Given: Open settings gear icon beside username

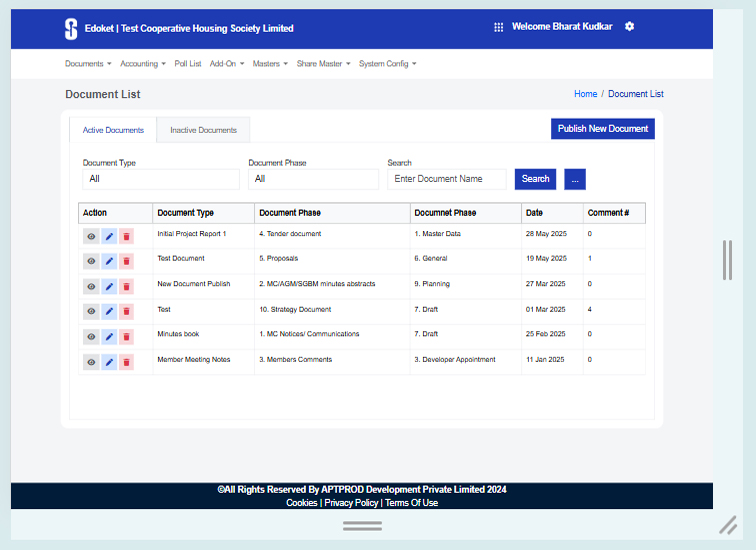Looking at the screenshot, I should pyautogui.click(x=629, y=27).
